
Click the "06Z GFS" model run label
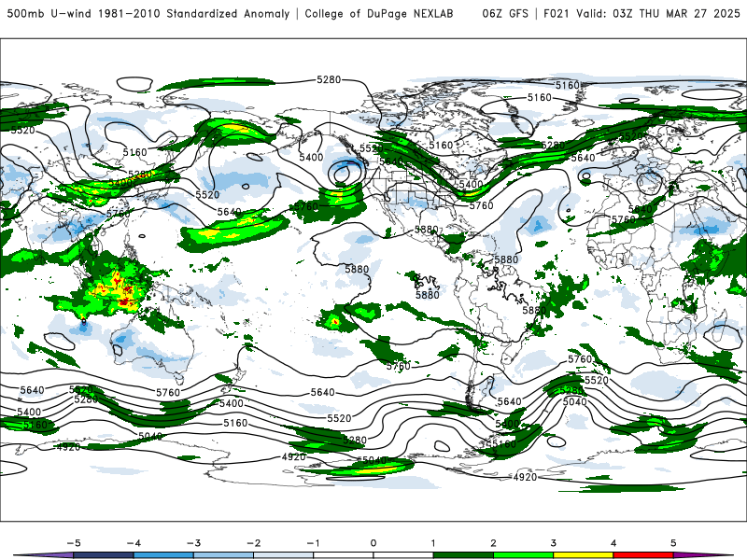[x=505, y=14]
